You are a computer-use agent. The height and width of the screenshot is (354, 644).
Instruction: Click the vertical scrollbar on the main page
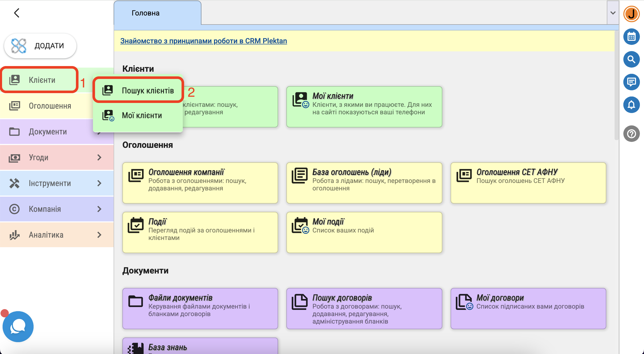pyautogui.click(x=616, y=85)
